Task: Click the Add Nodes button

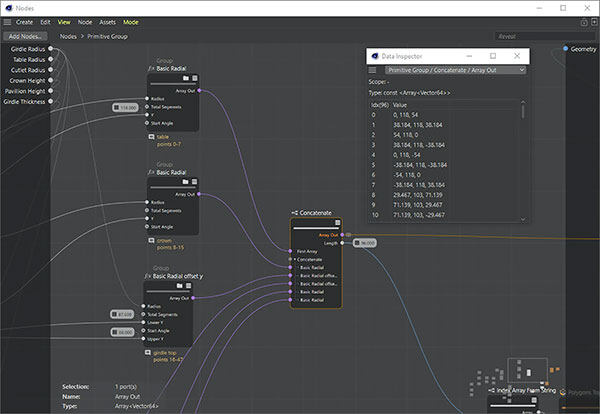Action: (25, 36)
